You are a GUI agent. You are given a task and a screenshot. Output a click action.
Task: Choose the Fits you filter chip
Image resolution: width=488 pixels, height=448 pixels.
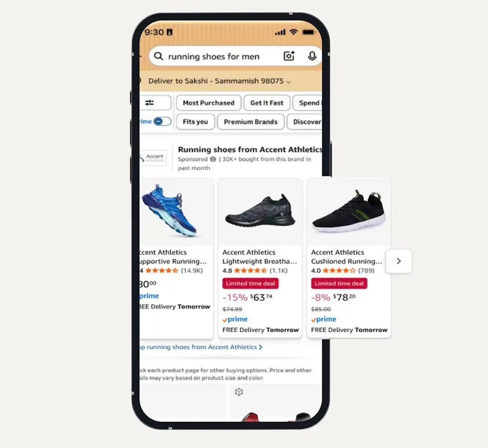click(196, 122)
